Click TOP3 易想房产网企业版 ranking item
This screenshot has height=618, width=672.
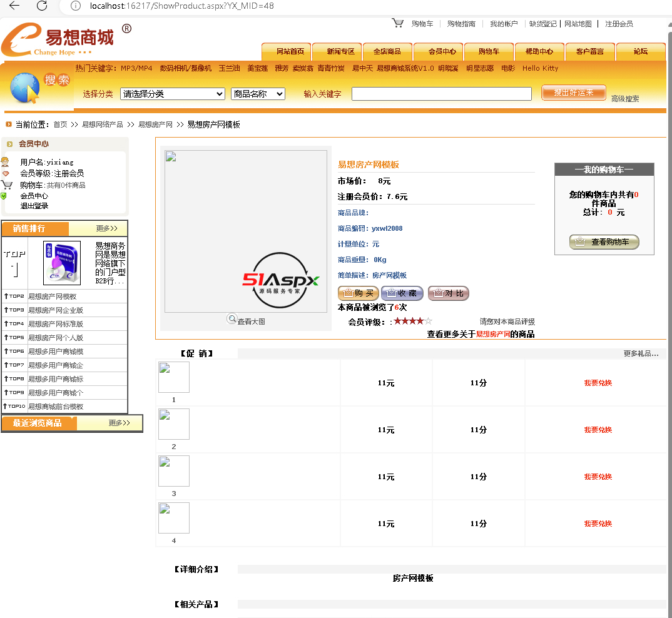pos(56,310)
